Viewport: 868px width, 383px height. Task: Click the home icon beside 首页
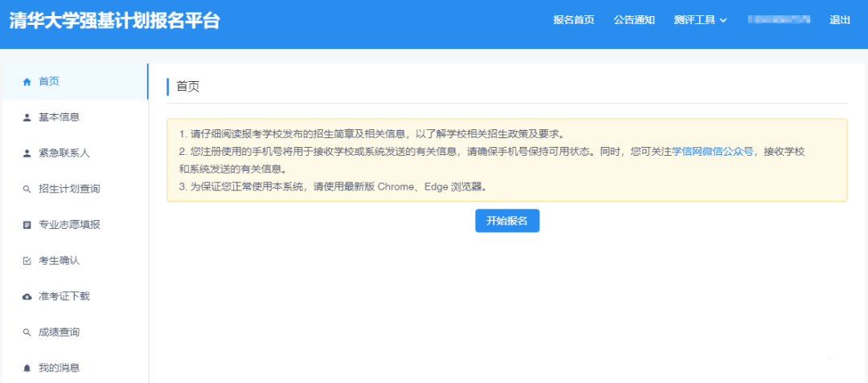[x=27, y=82]
